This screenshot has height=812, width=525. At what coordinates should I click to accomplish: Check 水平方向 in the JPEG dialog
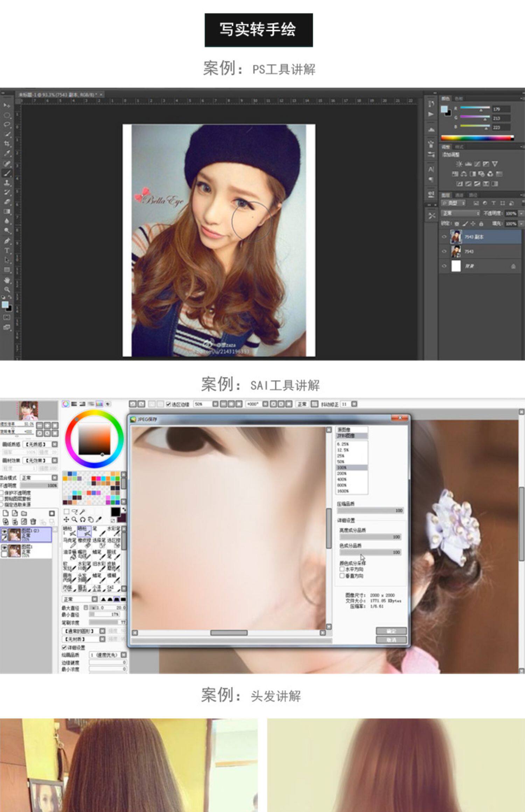[x=342, y=569]
